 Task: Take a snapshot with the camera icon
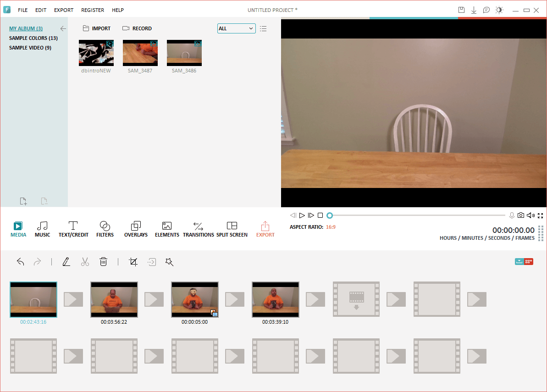point(521,215)
